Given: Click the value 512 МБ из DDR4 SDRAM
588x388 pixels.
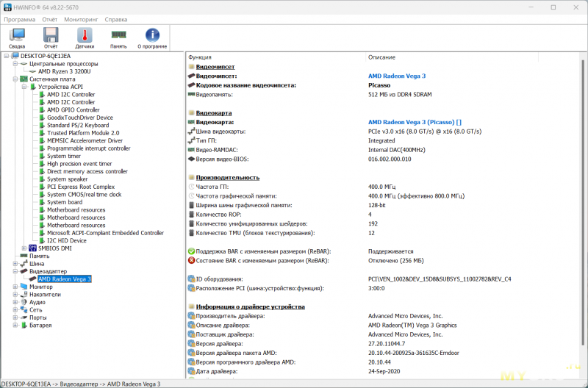Looking at the screenshot, I should point(400,95).
